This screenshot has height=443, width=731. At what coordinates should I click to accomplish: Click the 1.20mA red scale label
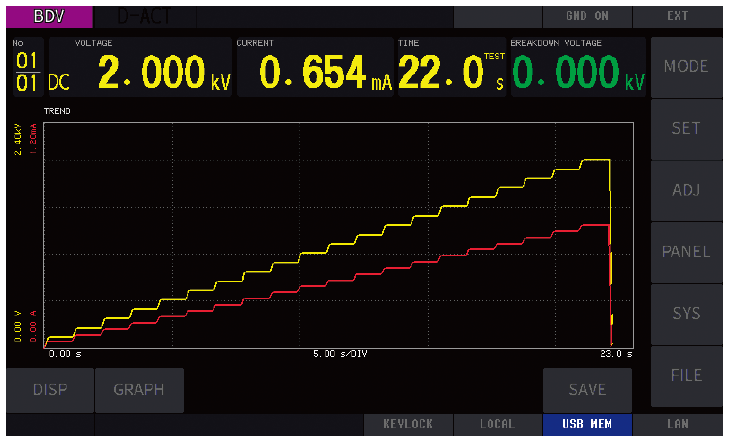33,139
